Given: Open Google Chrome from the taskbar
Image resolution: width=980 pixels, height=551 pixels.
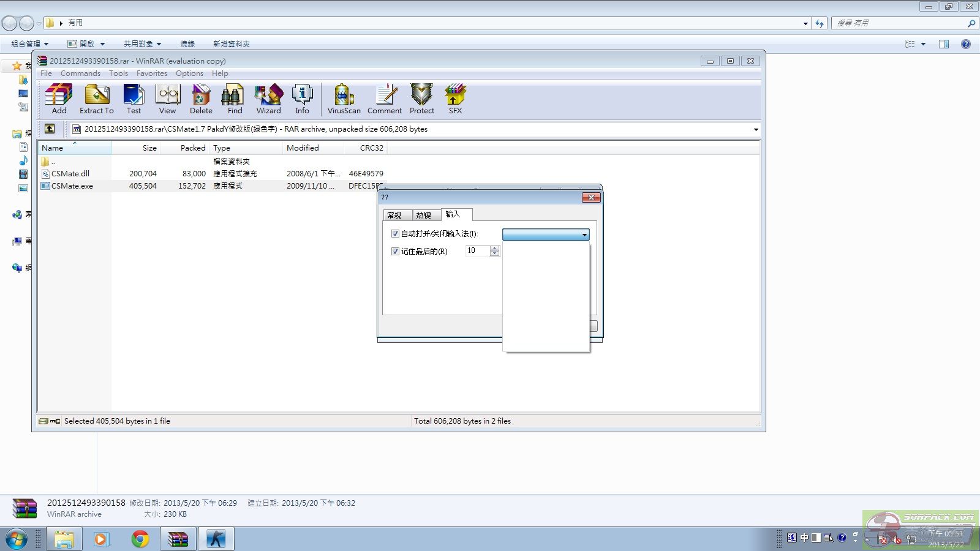Looking at the screenshot, I should point(140,539).
